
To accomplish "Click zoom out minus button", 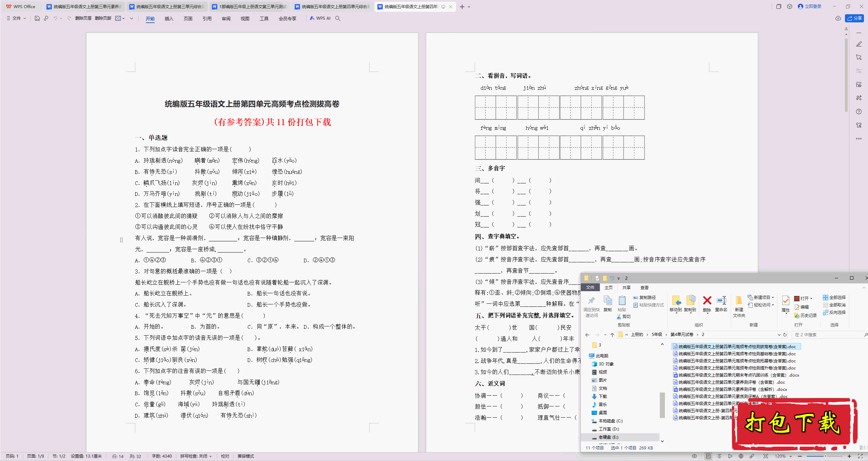I will click(800, 456).
